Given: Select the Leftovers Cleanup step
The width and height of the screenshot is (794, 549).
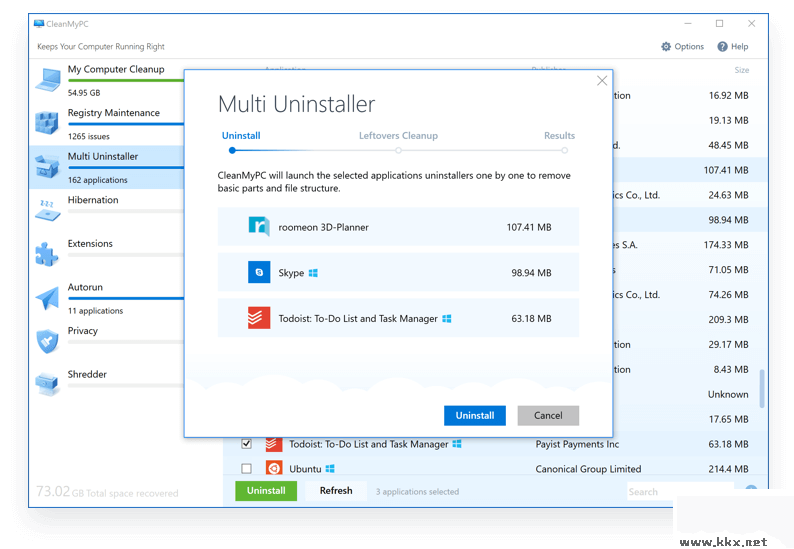Looking at the screenshot, I should pos(399,136).
